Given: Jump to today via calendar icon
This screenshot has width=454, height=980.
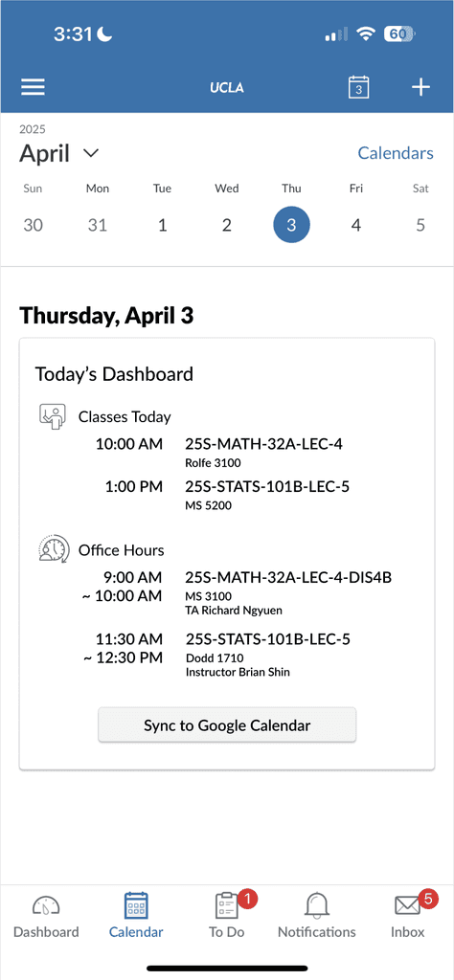Looking at the screenshot, I should click(x=358, y=87).
